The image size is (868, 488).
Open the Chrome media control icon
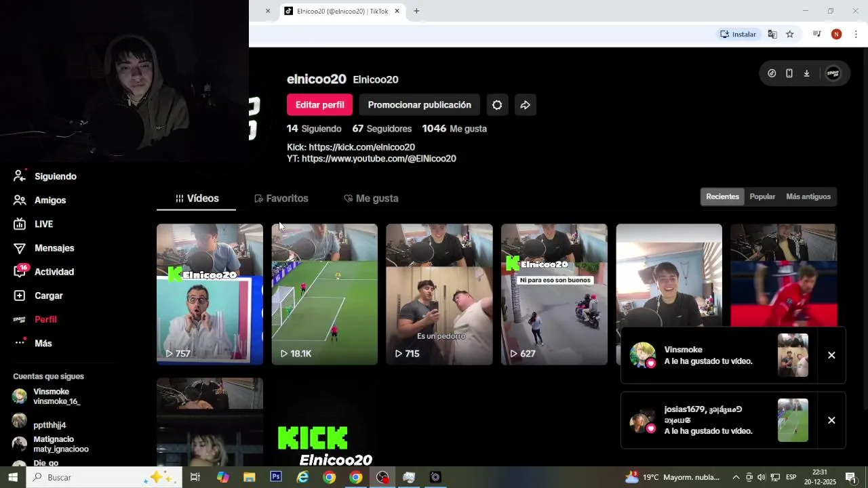817,34
